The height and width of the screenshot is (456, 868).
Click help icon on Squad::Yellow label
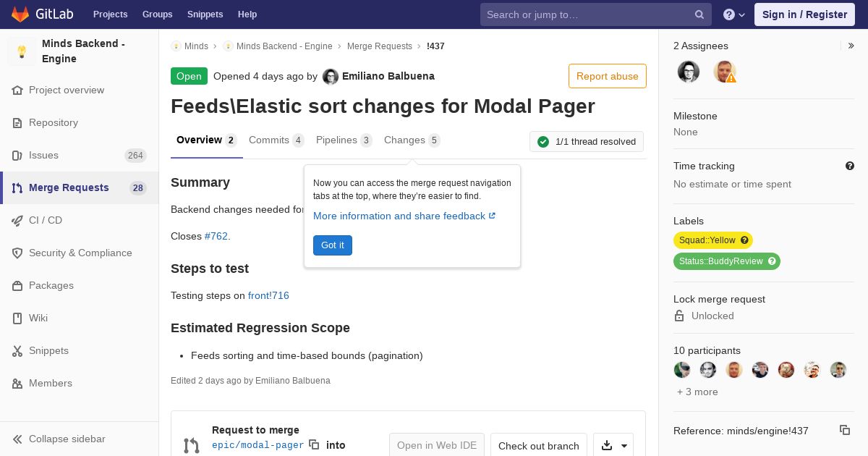click(744, 240)
